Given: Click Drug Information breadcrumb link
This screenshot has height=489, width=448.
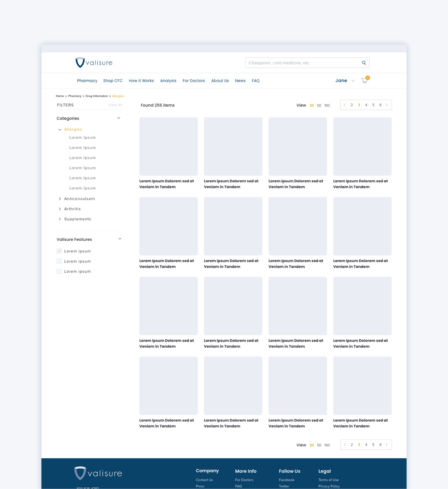Looking at the screenshot, I should tap(97, 96).
